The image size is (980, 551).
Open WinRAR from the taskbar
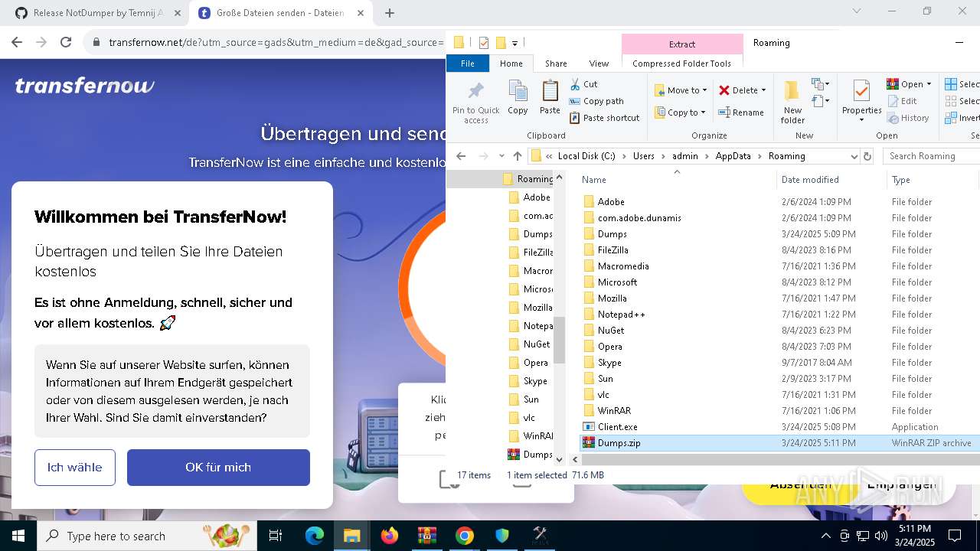[x=427, y=536]
